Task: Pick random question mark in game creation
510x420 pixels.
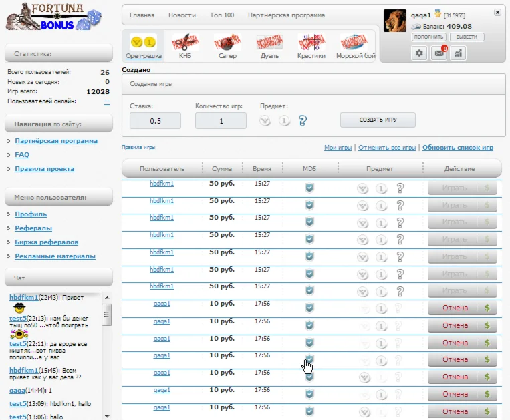Action: coord(303,121)
